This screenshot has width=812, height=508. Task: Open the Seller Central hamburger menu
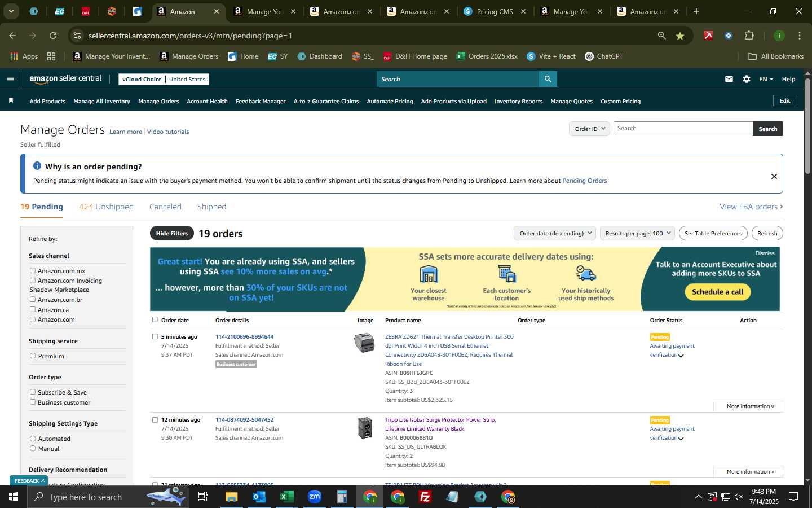click(x=10, y=79)
